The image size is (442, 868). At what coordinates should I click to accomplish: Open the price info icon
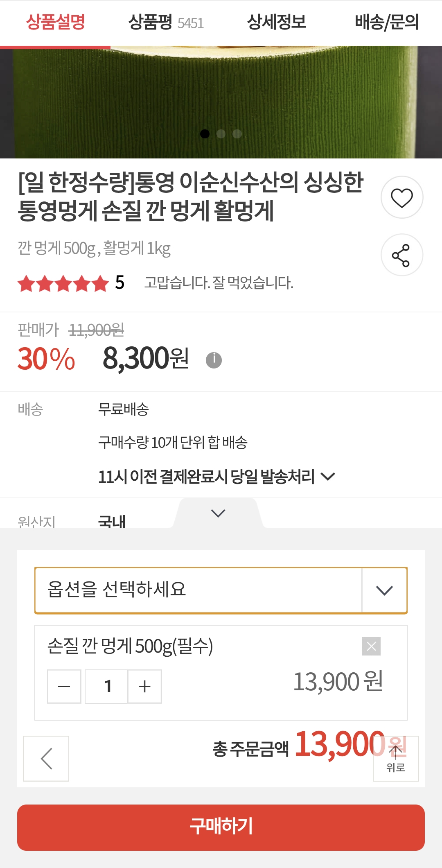[214, 360]
